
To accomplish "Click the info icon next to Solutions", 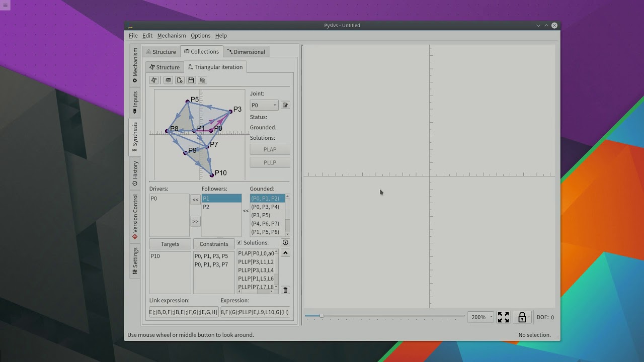I will pos(285,242).
